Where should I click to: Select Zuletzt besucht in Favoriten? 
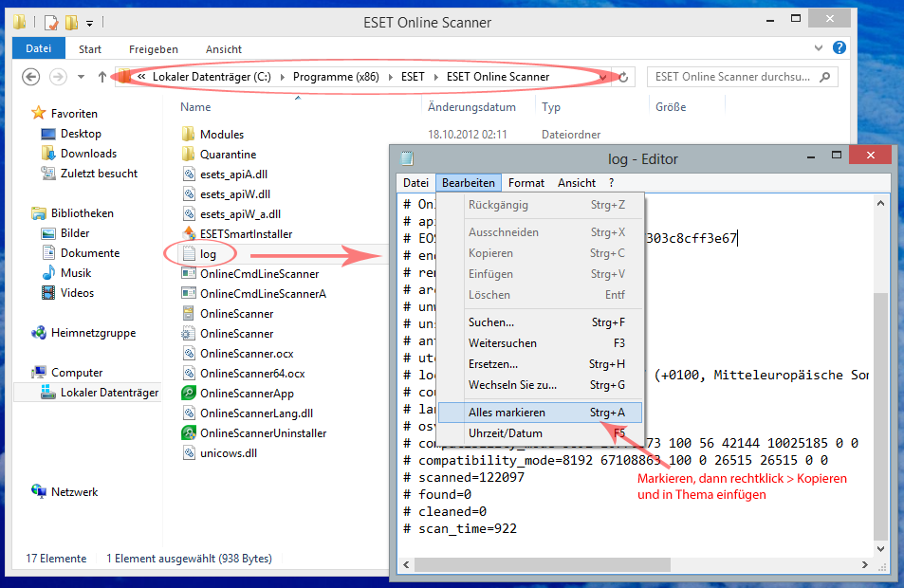[x=100, y=174]
